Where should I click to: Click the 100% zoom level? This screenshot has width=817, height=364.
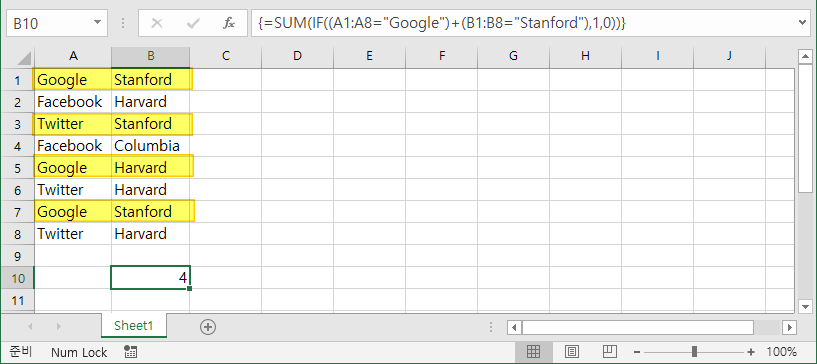[x=781, y=352]
